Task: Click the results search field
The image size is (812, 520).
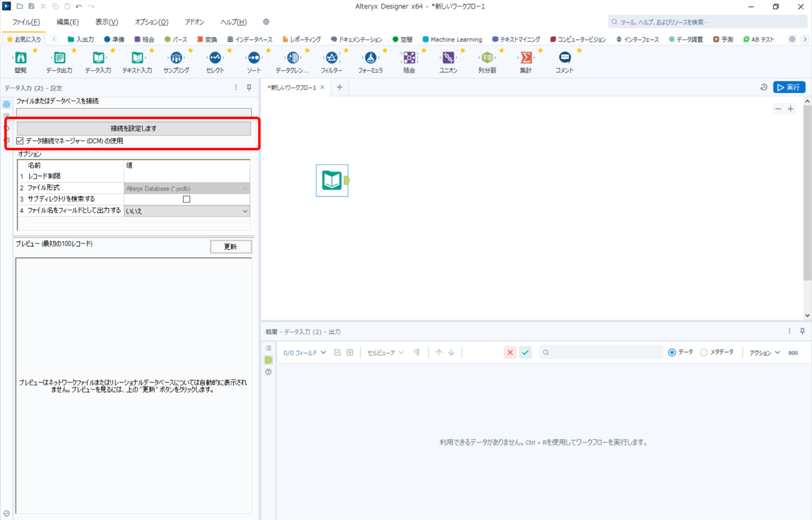Action: [601, 353]
